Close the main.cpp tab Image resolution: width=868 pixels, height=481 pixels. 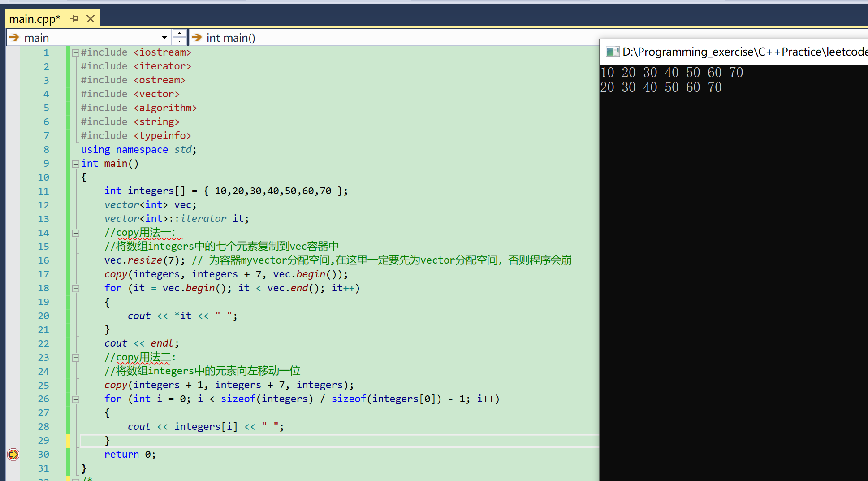tap(91, 18)
